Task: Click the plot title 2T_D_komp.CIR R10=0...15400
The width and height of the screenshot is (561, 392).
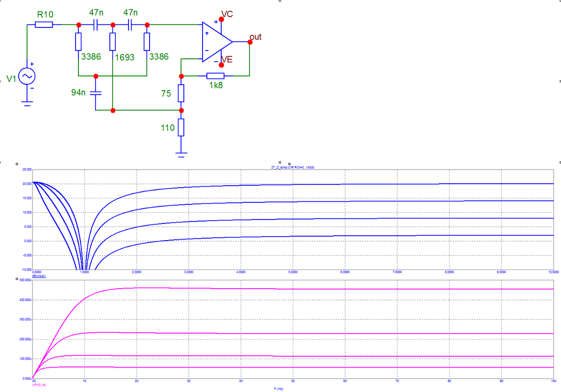Action: 293,167
